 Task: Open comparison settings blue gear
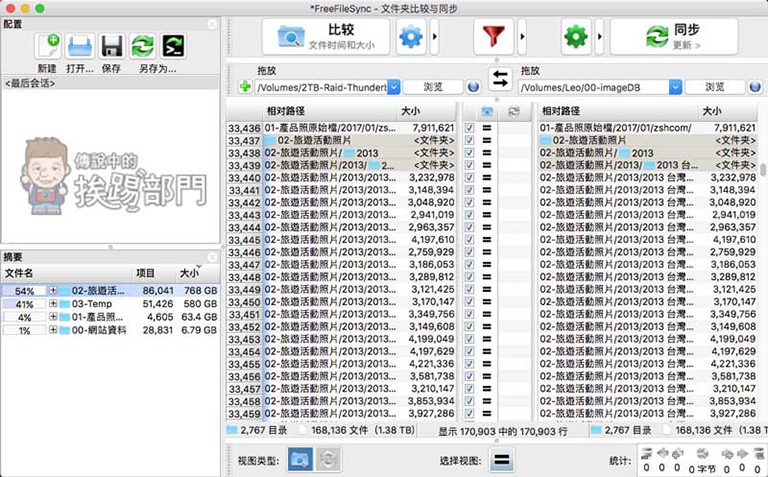(x=410, y=37)
